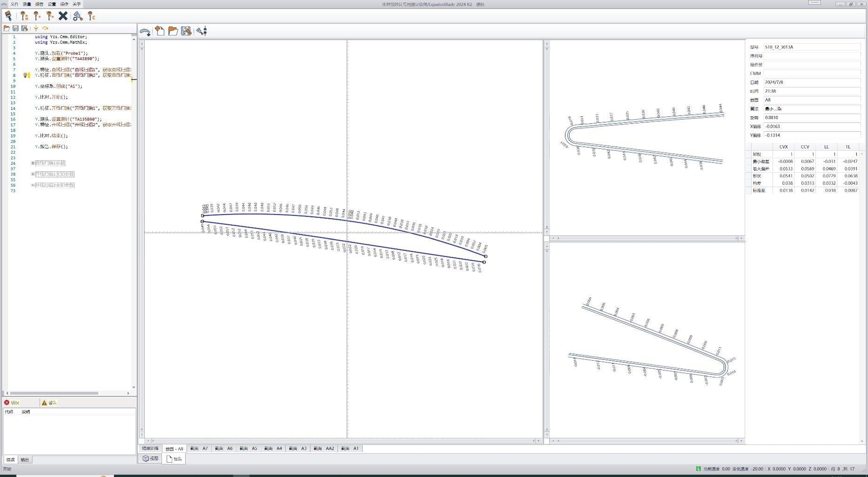The width and height of the screenshot is (868, 477).
Task: Expand the 开线扫描2未知参数 folded region
Action: pos(33,185)
